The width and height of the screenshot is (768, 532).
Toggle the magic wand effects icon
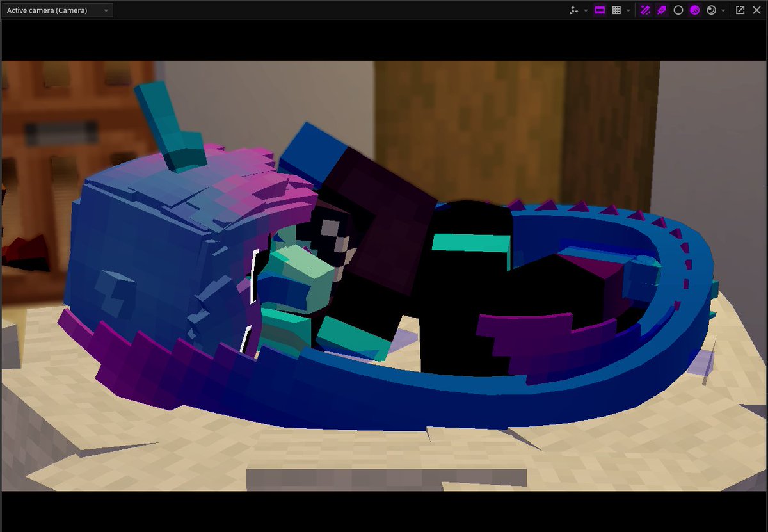tap(646, 10)
